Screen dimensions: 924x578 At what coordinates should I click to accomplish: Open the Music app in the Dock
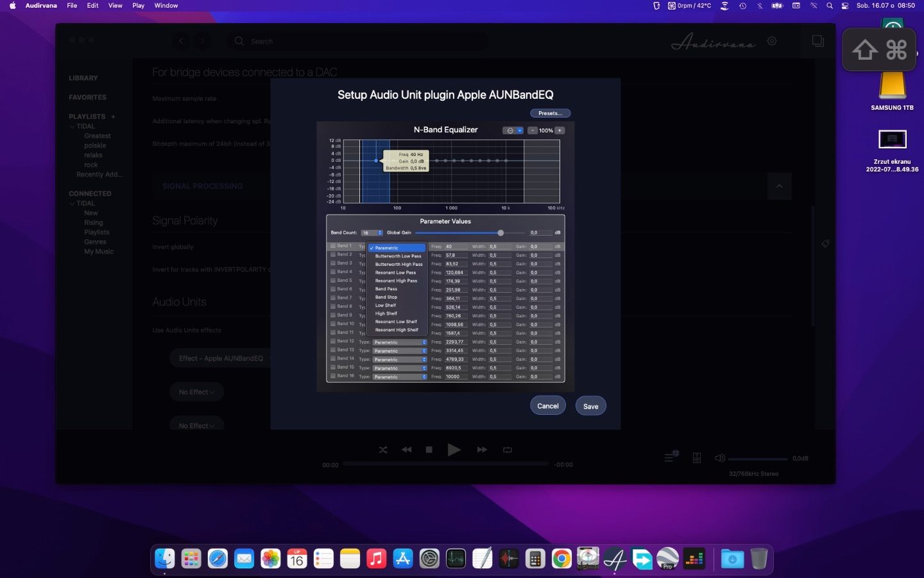(377, 559)
